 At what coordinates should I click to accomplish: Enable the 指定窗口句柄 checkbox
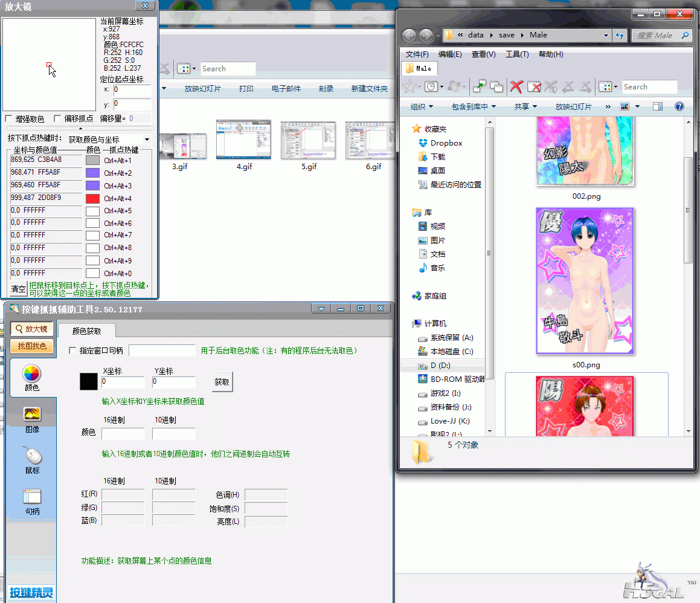72,350
